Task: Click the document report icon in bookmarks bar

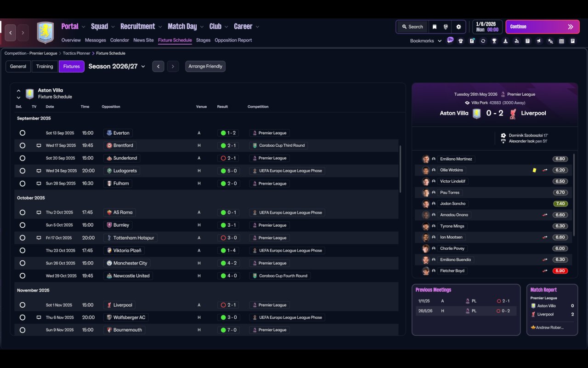Action: (x=528, y=41)
